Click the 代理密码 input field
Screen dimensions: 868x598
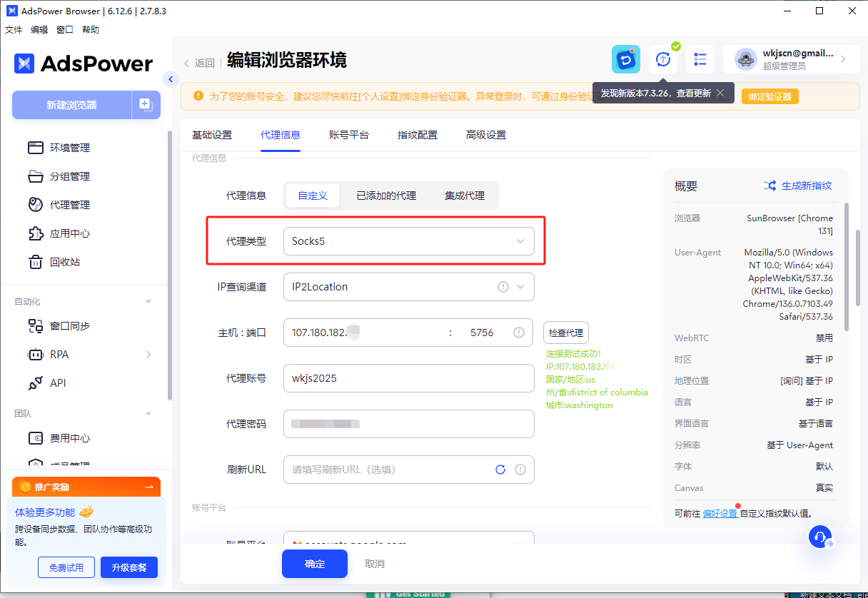point(408,424)
